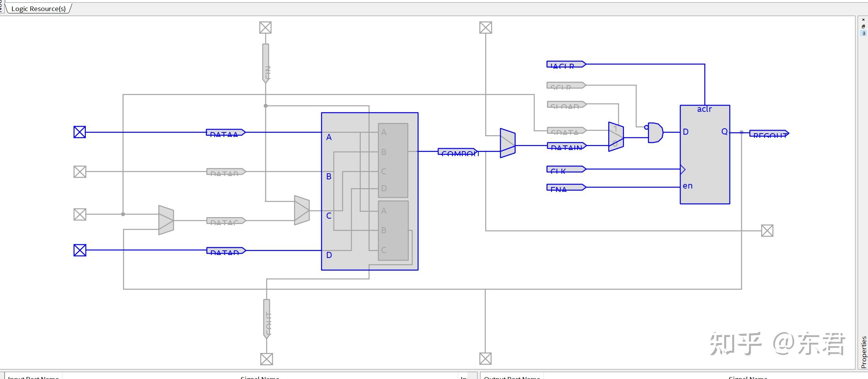Select the lower inner LUT with A B C inputs
The image size is (868, 379).
[393, 231]
